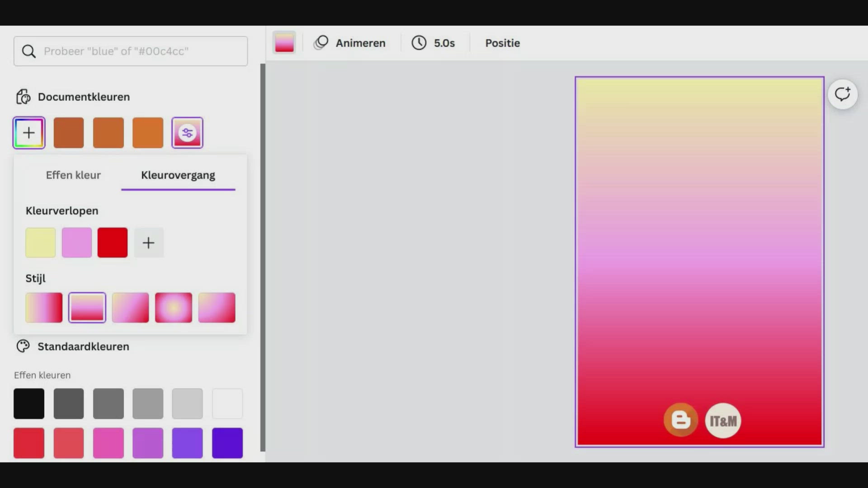The image size is (868, 488).
Task: Open the gradient swatch with sliders icon
Action: point(187,133)
